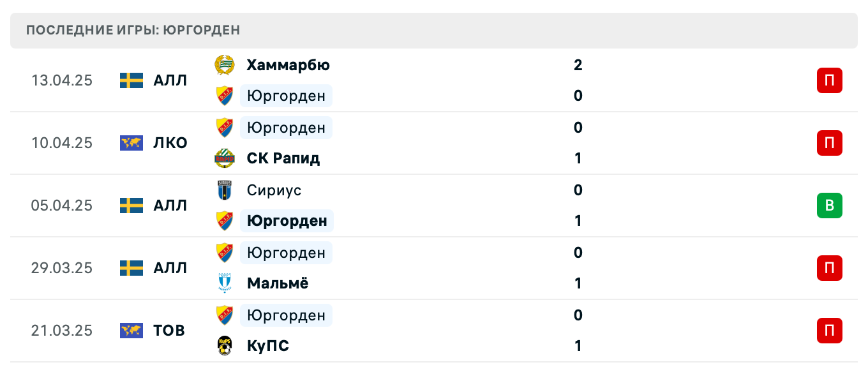Click the SK Rapid club logo

click(x=225, y=158)
